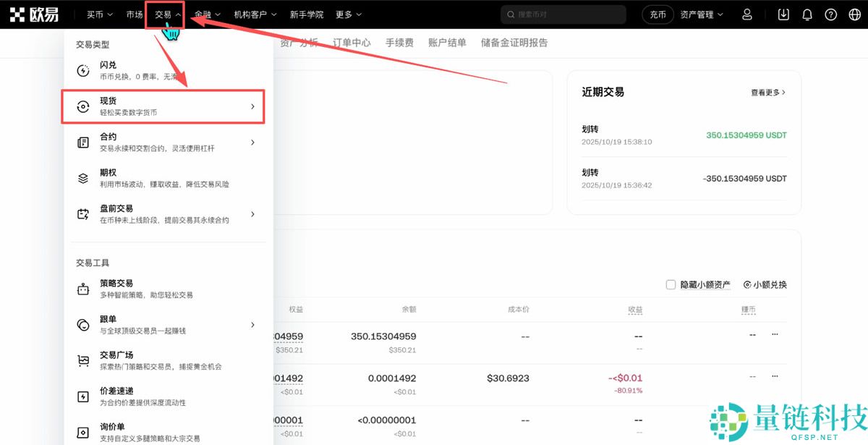This screenshot has height=445, width=868.
Task: Open the user profile icon
Action: (x=747, y=14)
